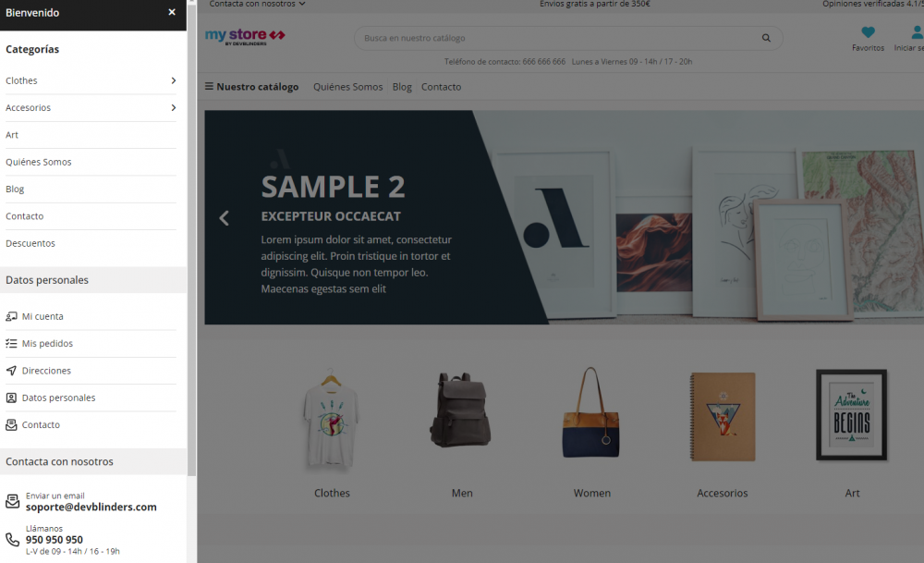This screenshot has height=563, width=924.
Task: Click the sidebar vertical scrollbar
Action: coord(191,238)
